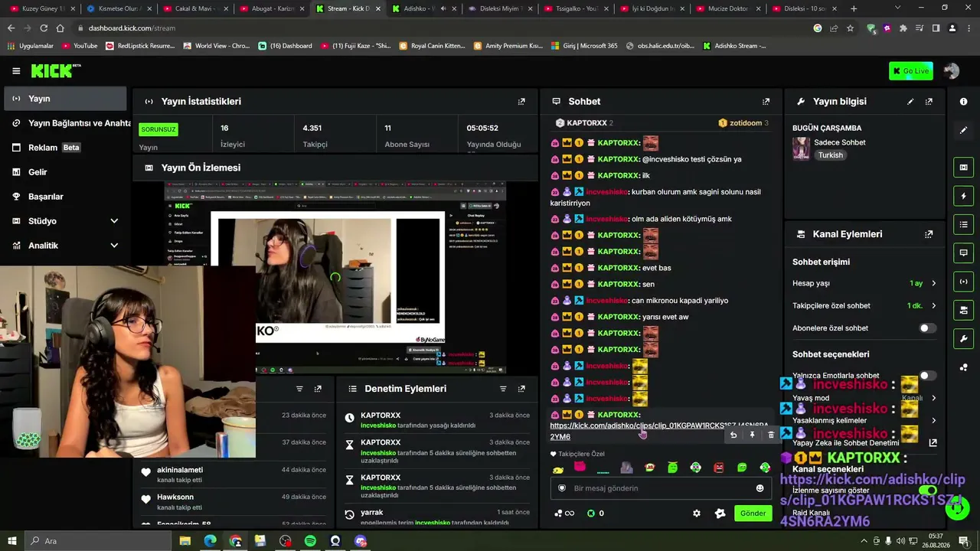The width and height of the screenshot is (980, 551).
Task: Click the SORUNSUZ stream health badge
Action: pos(158,129)
